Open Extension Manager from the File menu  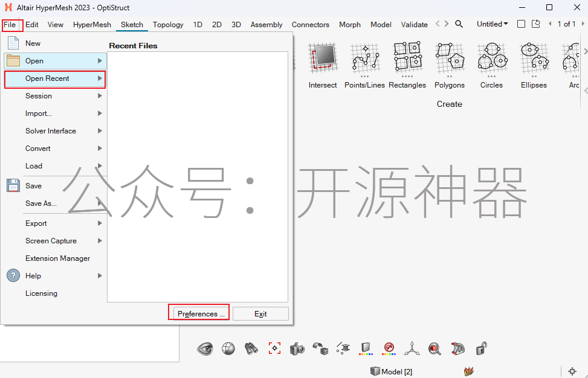[55, 258]
